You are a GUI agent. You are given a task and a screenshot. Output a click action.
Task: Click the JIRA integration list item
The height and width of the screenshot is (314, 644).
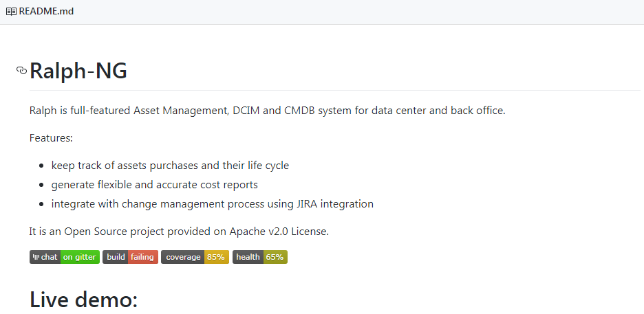tap(212, 204)
